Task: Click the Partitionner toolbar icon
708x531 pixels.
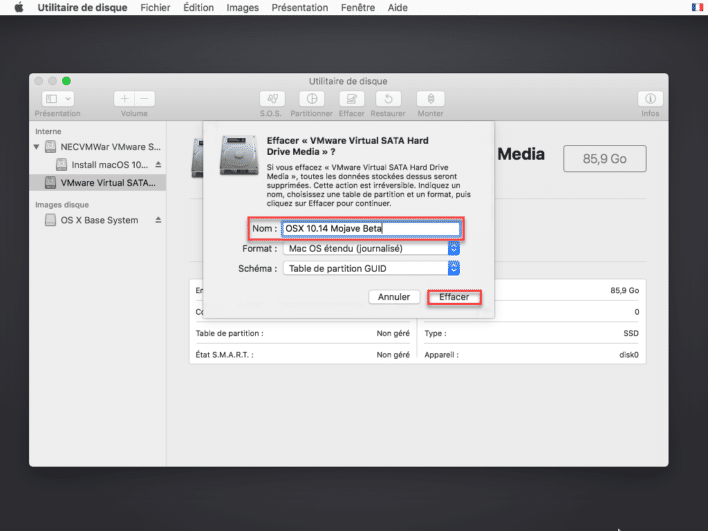Action: click(312, 98)
